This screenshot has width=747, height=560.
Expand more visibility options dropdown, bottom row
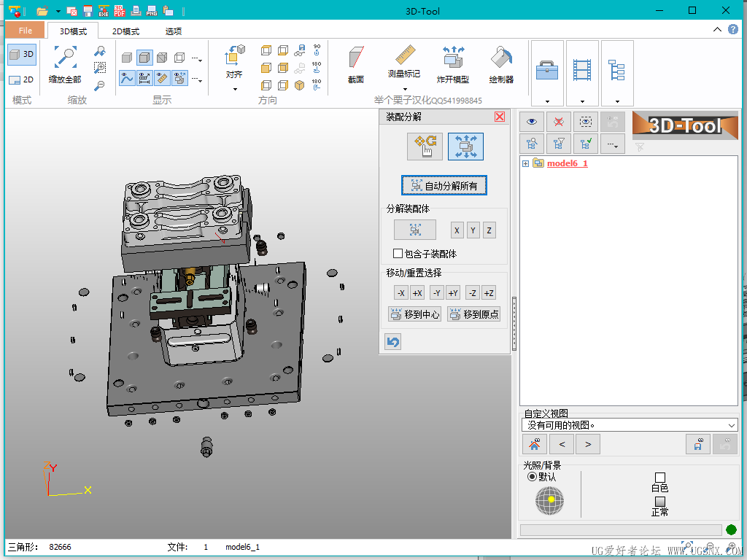(x=197, y=79)
